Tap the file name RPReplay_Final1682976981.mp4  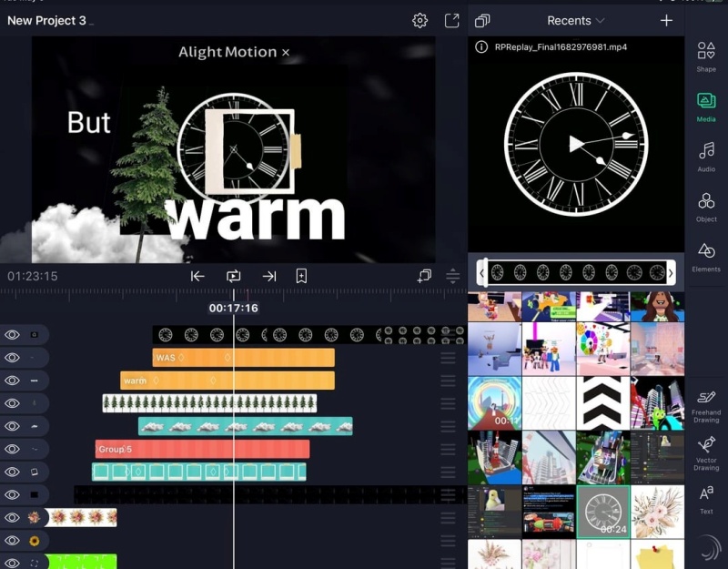coord(561,47)
